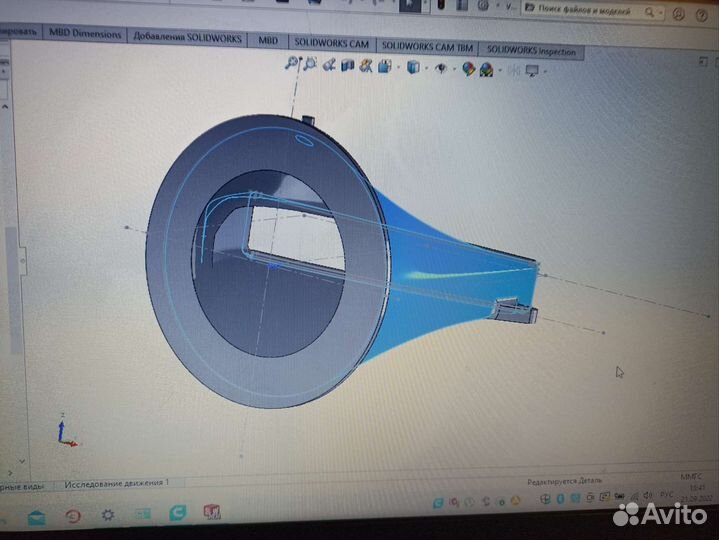
Task: Open the Dynamic Annotation Views icon
Action: tap(366, 67)
